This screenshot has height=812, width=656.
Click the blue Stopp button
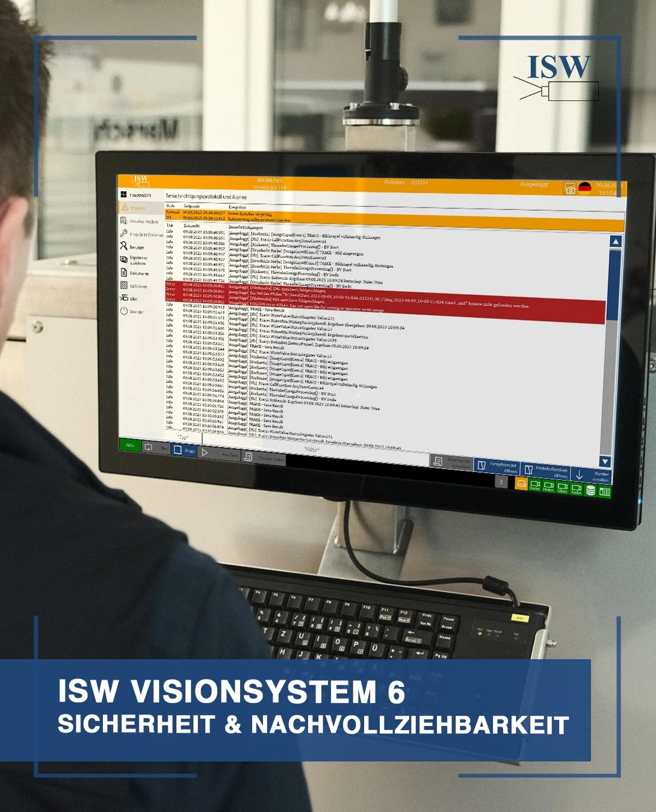point(185,449)
